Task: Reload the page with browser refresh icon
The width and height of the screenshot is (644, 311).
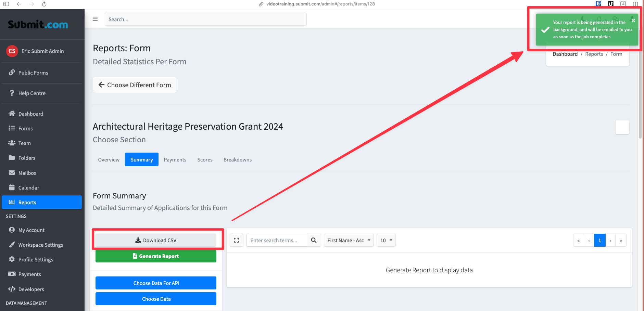Action: (44, 4)
